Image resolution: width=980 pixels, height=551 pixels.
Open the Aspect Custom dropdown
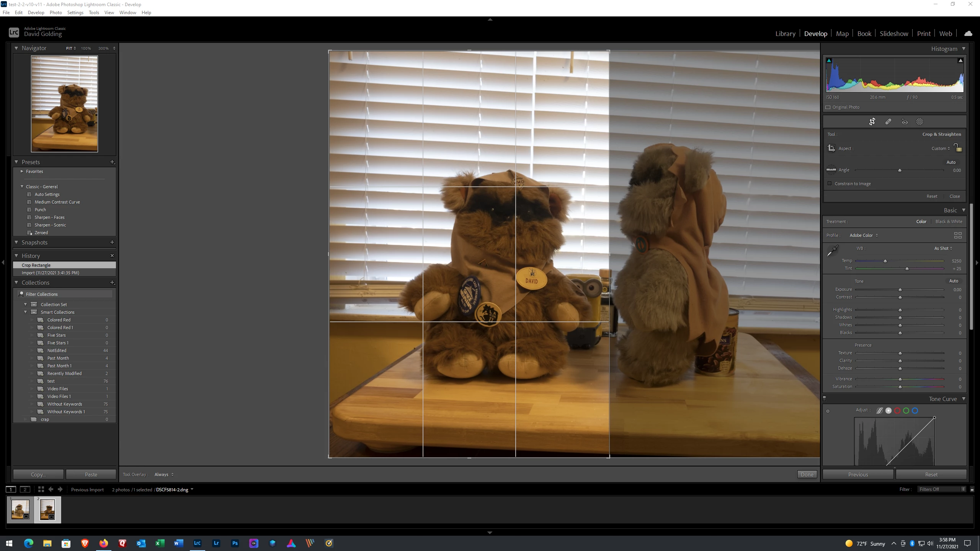coord(941,148)
